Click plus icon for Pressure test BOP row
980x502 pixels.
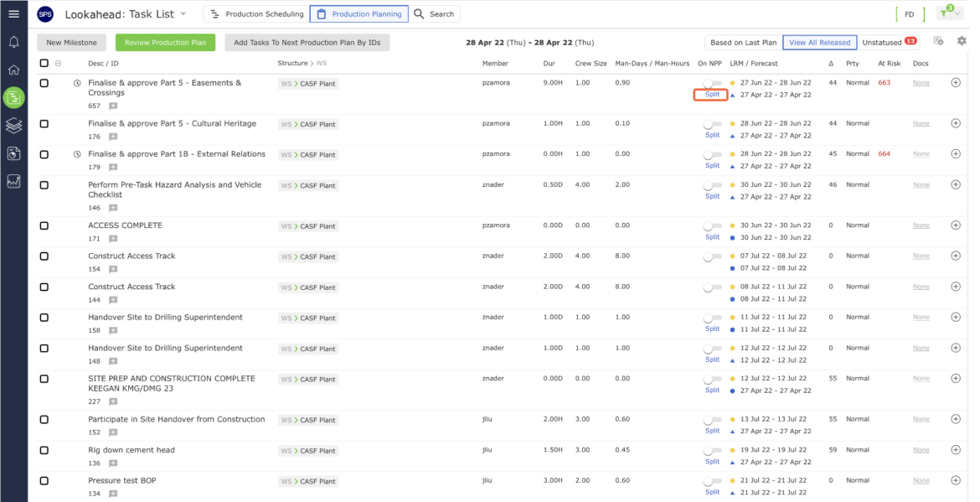coord(956,480)
